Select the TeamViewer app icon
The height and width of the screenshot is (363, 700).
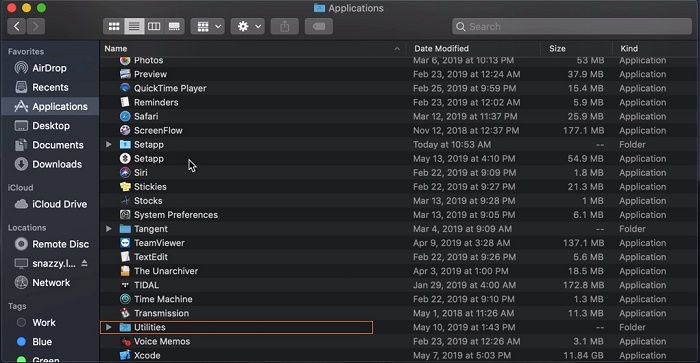125,243
